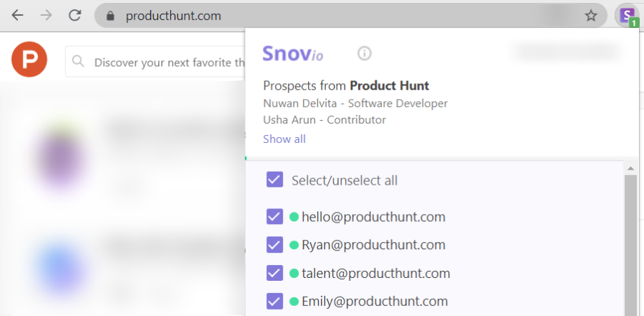Image resolution: width=644 pixels, height=316 pixels.
Task: Click the Prospects from Product Hunt heading
Action: [346, 85]
